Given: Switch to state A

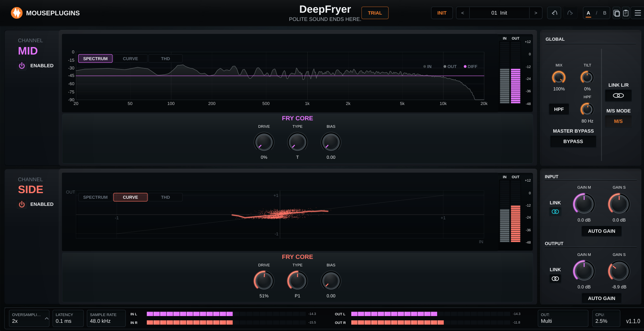Looking at the screenshot, I should click(588, 13).
